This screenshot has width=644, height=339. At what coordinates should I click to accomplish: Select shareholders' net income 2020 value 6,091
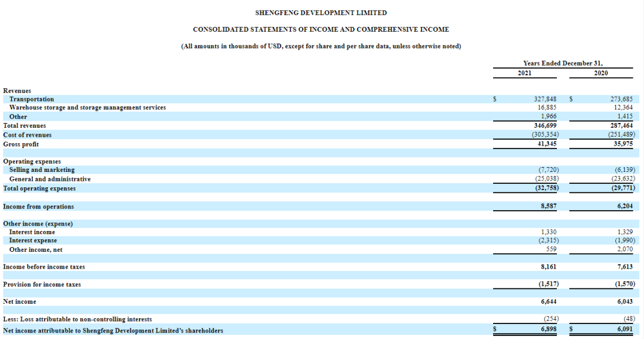point(625,329)
